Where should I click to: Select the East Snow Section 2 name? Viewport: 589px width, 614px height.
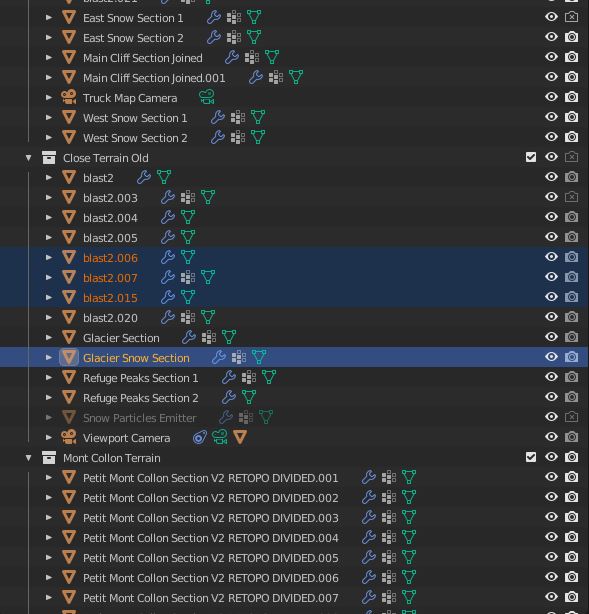tap(133, 38)
